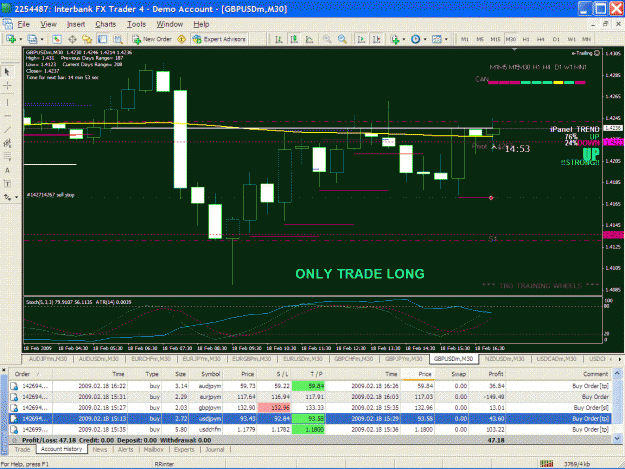Image resolution: width=625 pixels, height=469 pixels.
Task: Expand the Templates dropdown arrow
Action: pyautogui.click(x=446, y=39)
